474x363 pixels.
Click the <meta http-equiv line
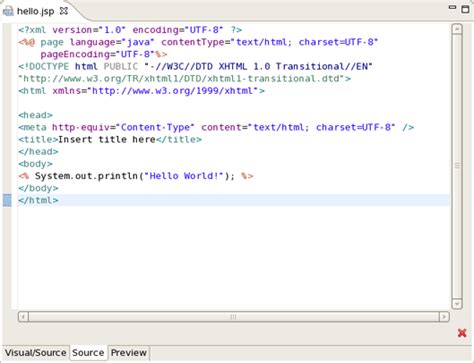[216, 127]
